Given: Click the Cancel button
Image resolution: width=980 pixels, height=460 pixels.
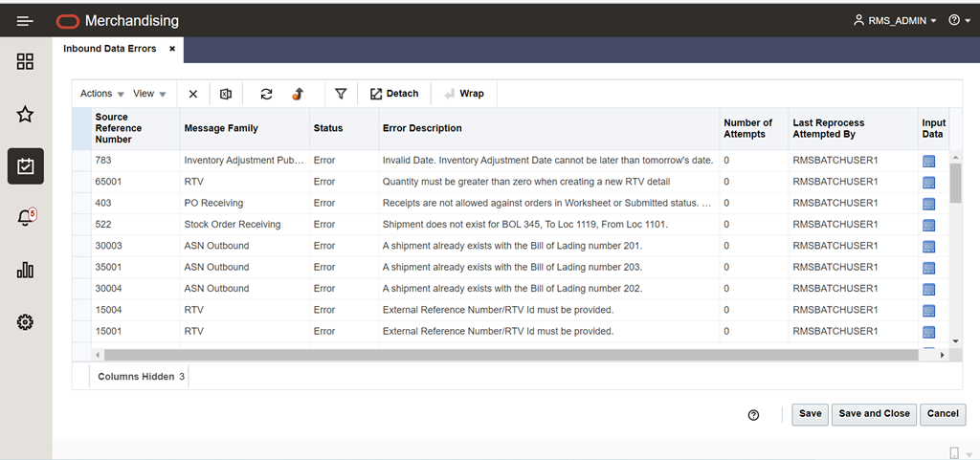Looking at the screenshot, I should [x=943, y=414].
